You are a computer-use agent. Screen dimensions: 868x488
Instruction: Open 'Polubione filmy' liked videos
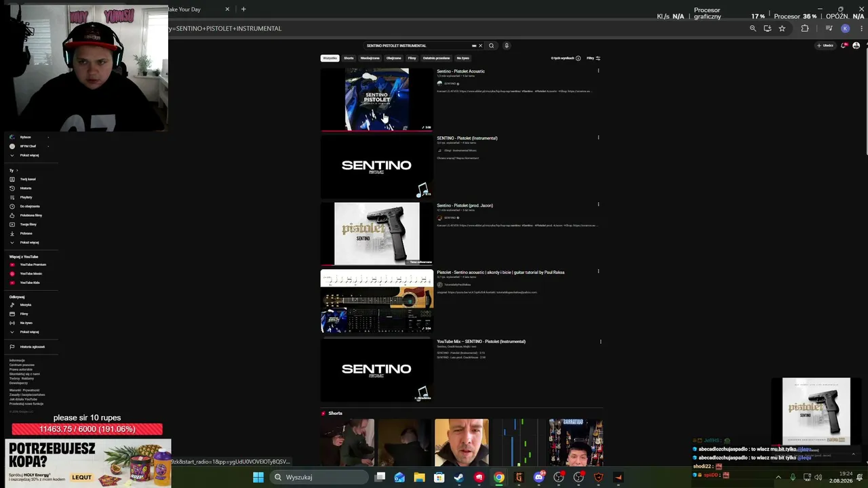tap(31, 216)
